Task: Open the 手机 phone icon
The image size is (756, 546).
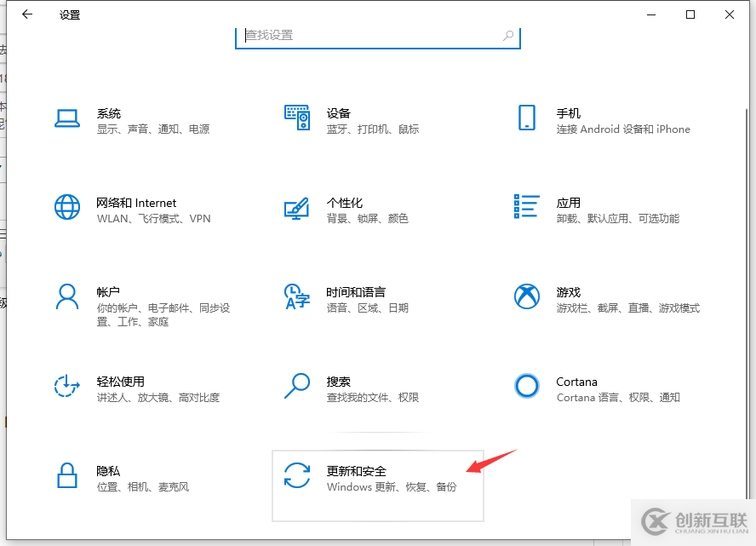Action: click(x=526, y=118)
